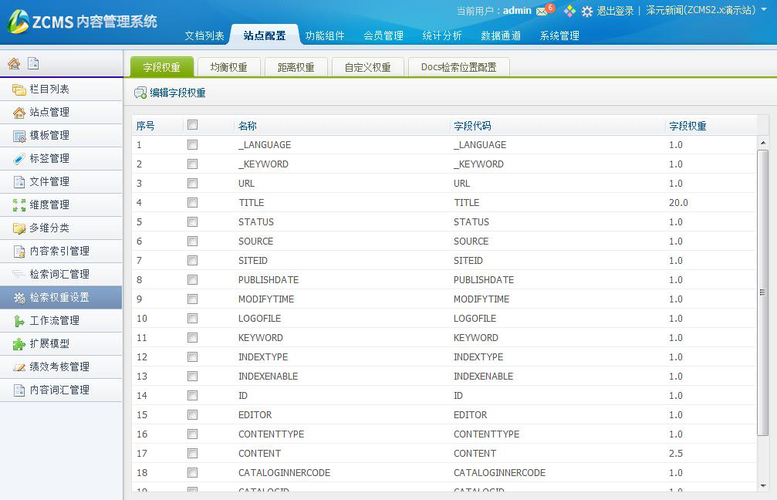Open settings via the gear icon
This screenshot has width=777, height=500.
587,11
